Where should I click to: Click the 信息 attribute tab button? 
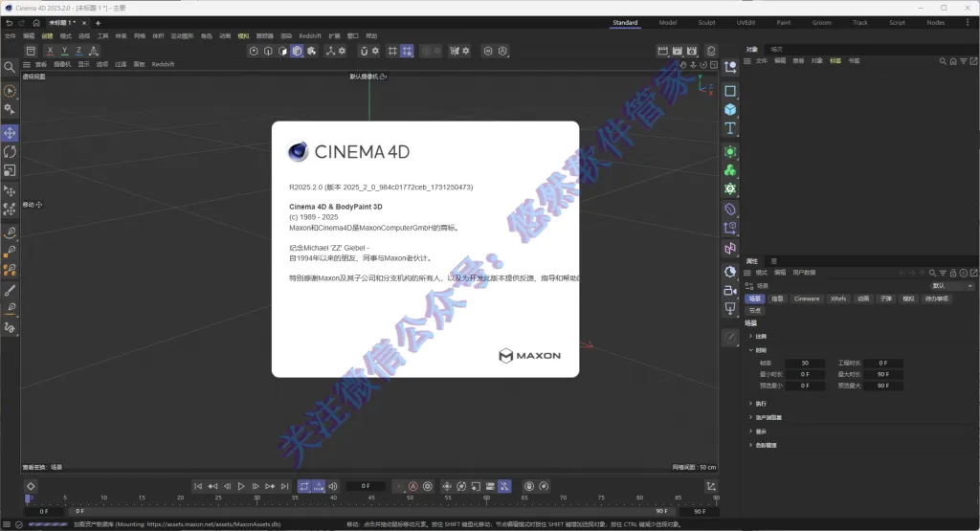pos(777,299)
